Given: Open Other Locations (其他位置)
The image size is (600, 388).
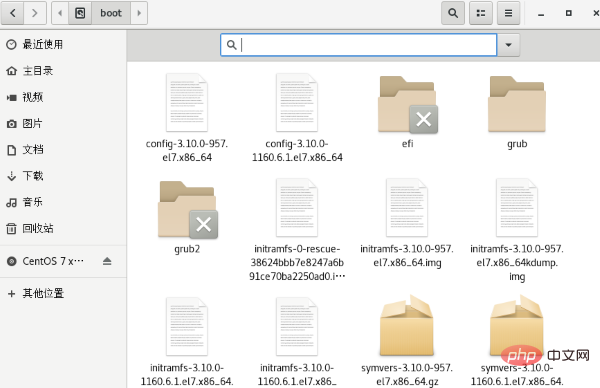Looking at the screenshot, I should [63, 293].
